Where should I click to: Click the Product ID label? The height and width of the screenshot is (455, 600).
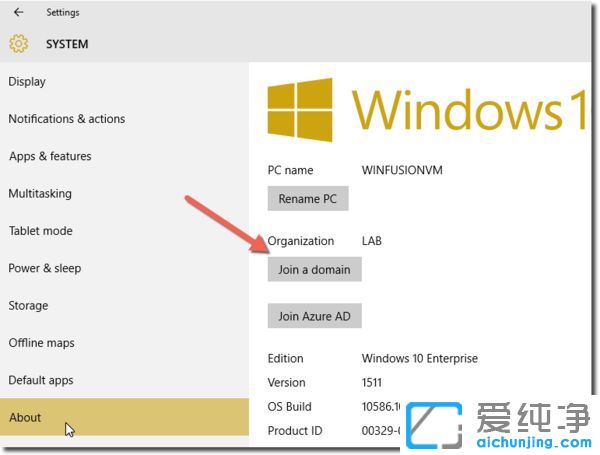pyautogui.click(x=295, y=431)
